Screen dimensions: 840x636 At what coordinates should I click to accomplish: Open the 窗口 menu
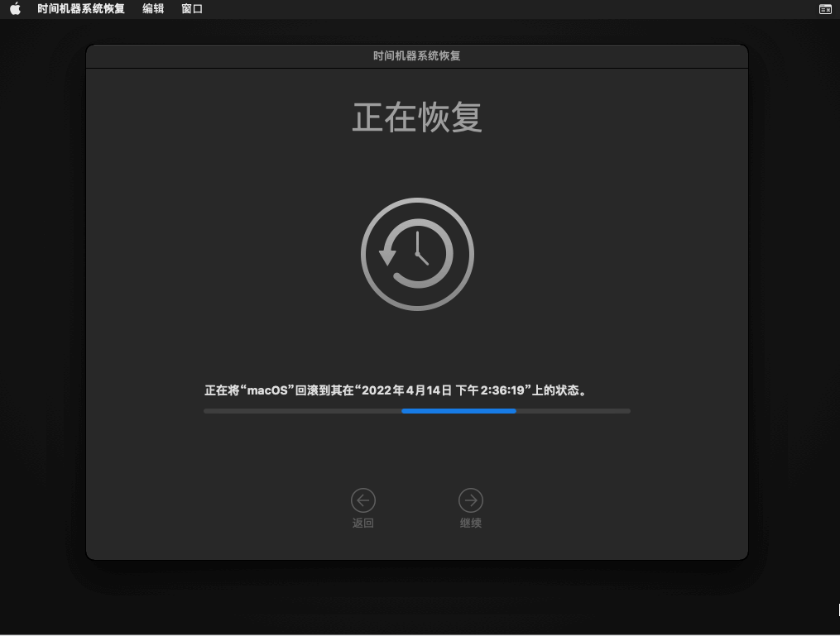coord(192,9)
